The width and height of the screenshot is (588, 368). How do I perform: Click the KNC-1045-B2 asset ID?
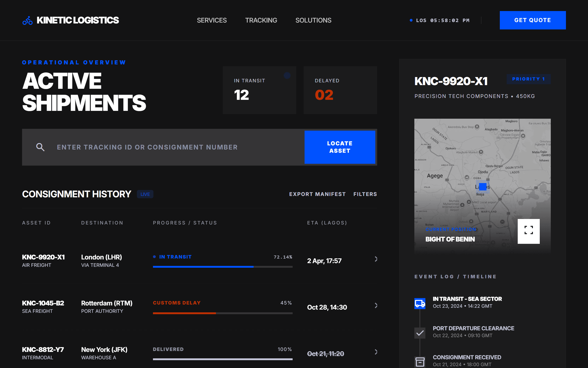coord(43,303)
